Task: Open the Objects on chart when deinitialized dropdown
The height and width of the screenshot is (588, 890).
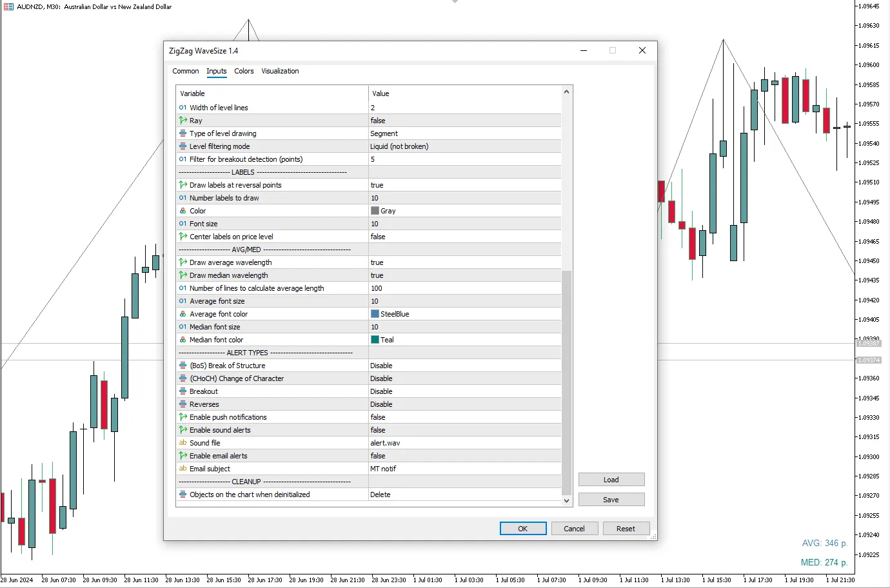Action: coord(464,495)
